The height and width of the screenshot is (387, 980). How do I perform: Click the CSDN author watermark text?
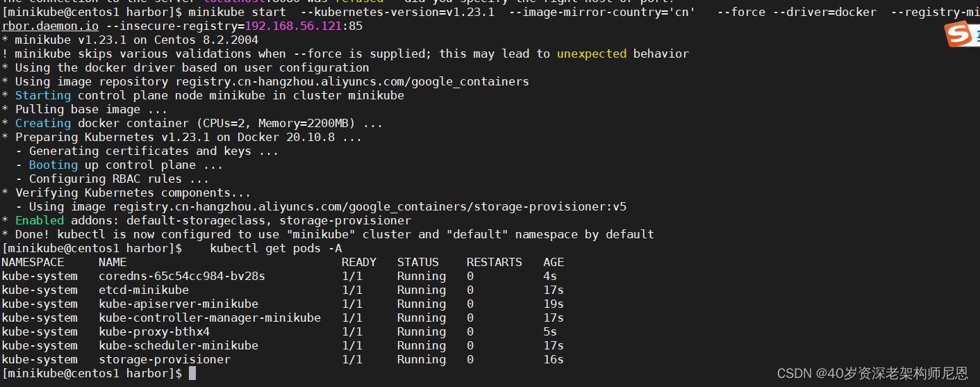click(x=872, y=374)
